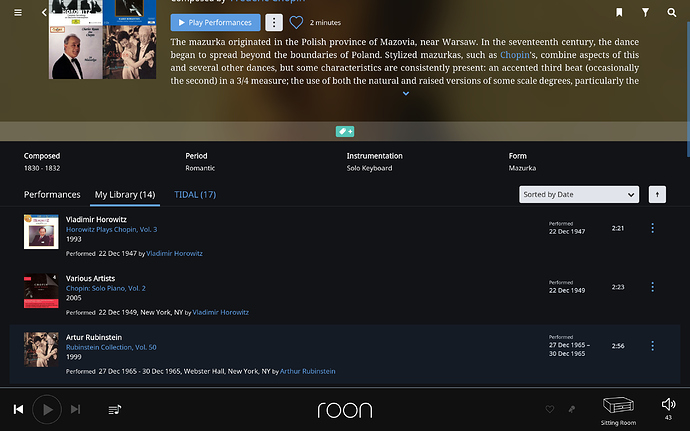Open the filter funnel icon
Image resolution: width=690 pixels, height=431 pixels.
[645, 12]
